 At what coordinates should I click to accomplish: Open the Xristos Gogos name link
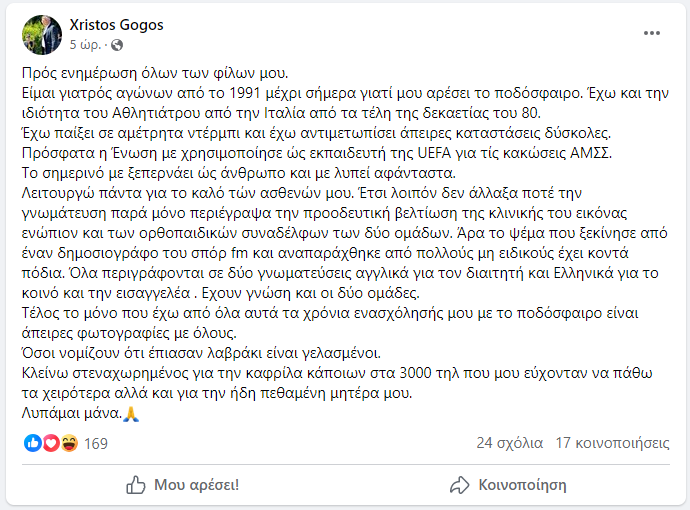[116, 24]
